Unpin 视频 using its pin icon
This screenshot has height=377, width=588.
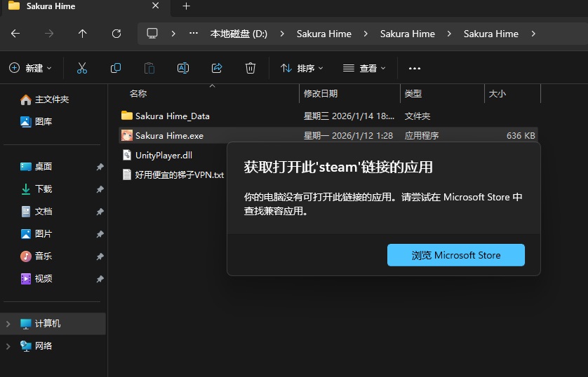pyautogui.click(x=100, y=279)
